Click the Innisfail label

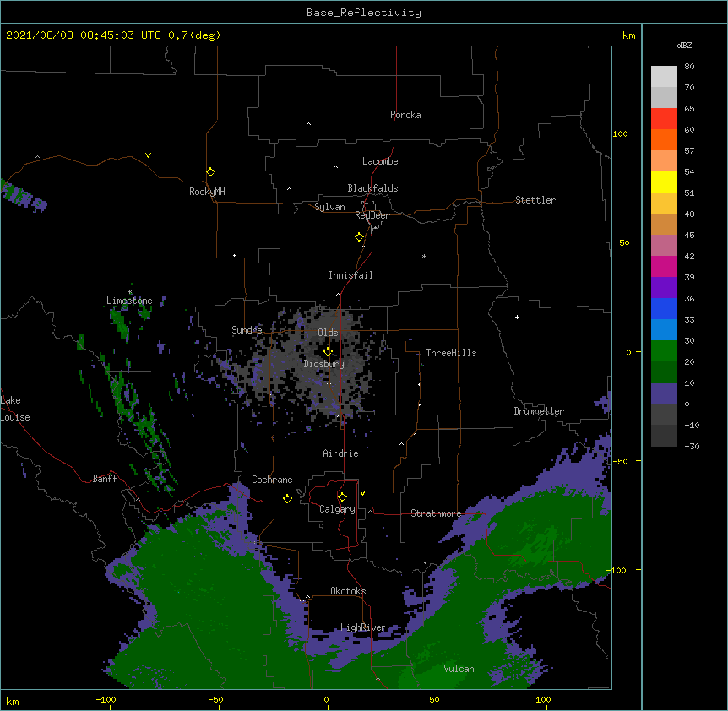[350, 275]
